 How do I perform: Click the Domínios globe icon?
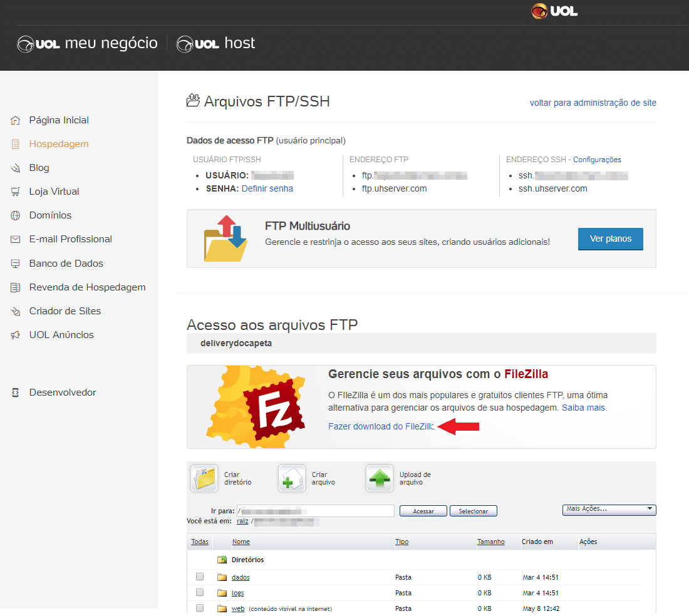point(16,215)
